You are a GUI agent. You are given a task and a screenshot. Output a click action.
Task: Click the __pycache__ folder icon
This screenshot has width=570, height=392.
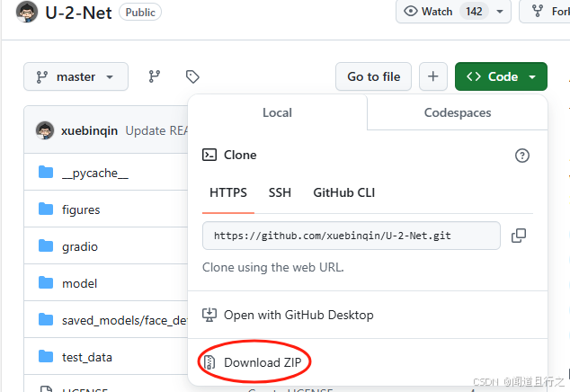pyautogui.click(x=46, y=173)
